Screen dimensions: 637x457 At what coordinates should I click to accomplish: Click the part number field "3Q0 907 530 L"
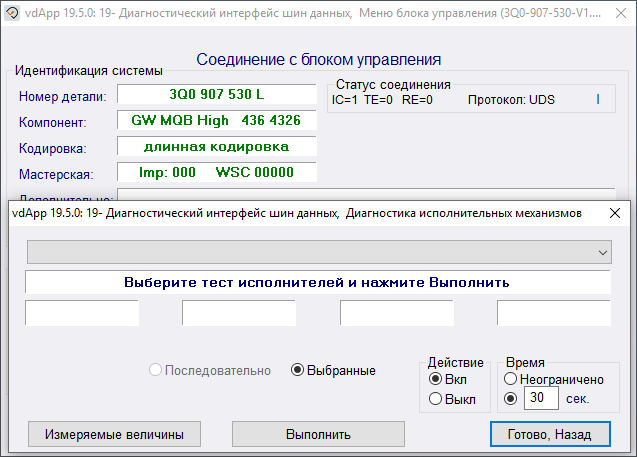coord(217,94)
